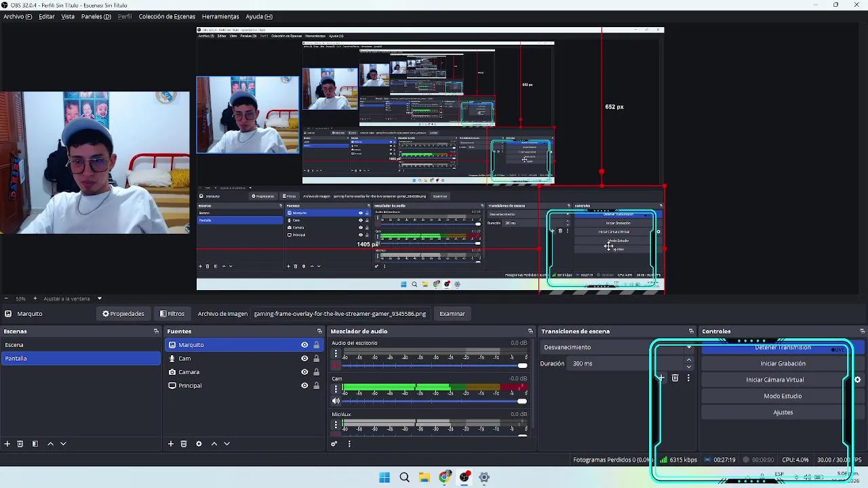The width and height of the screenshot is (868, 488).
Task: Move the selected source down
Action: [x=227, y=444]
